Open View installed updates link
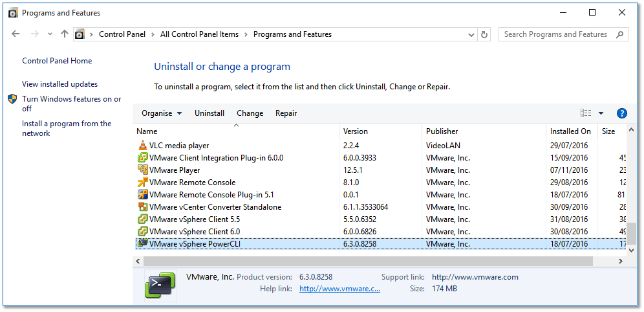The width and height of the screenshot is (644, 312). [x=60, y=84]
